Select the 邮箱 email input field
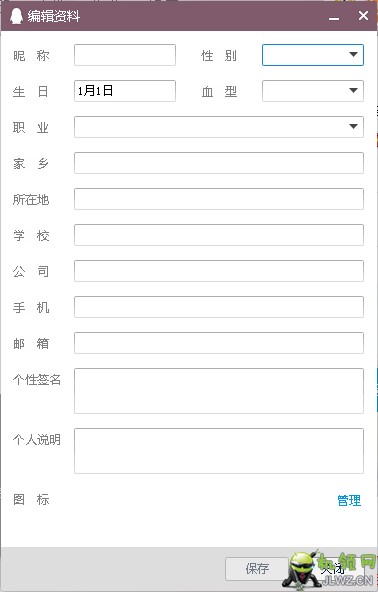378x592 pixels. (219, 343)
